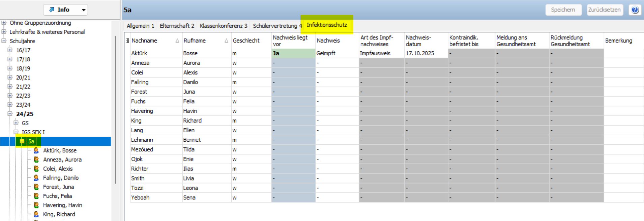Click the class icon next to 5a

22,141
